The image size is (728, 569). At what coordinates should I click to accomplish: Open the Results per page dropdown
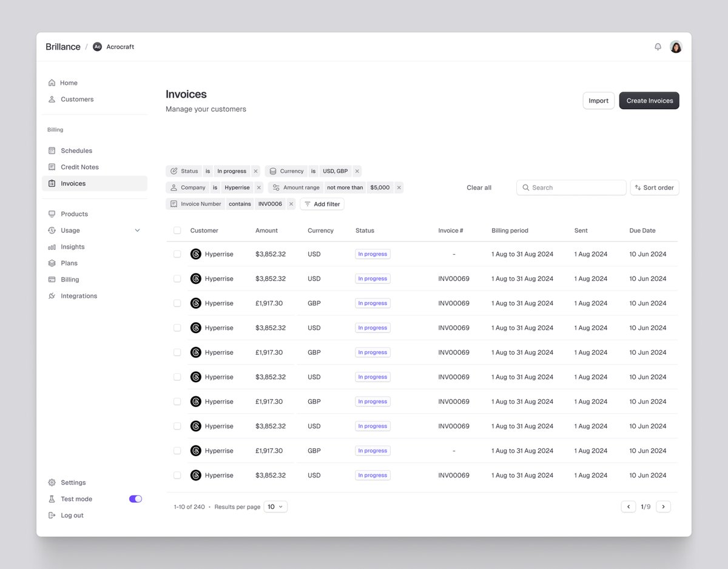275,507
